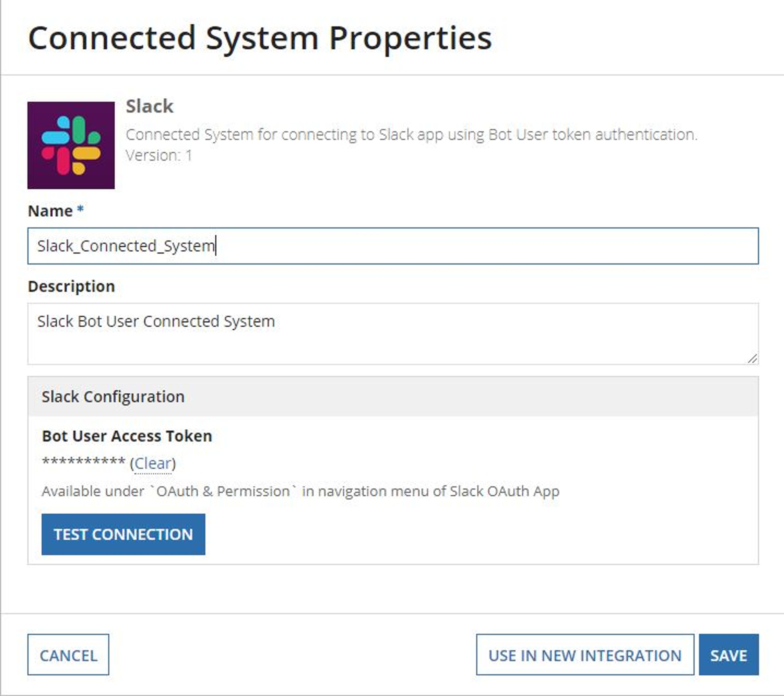The image size is (784, 696).
Task: Click the Slack title beside logo
Action: click(x=150, y=106)
